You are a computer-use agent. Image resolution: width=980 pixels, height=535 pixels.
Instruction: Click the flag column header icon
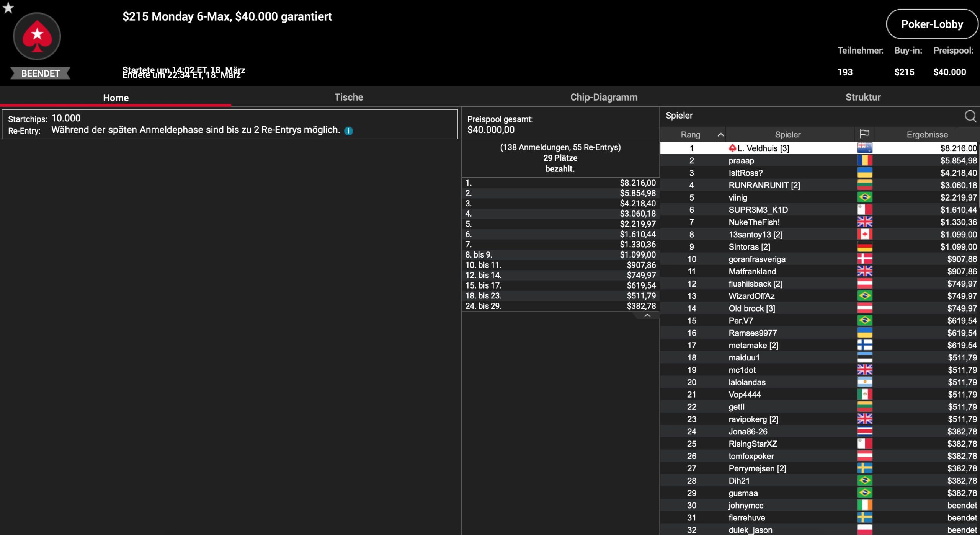pos(864,134)
